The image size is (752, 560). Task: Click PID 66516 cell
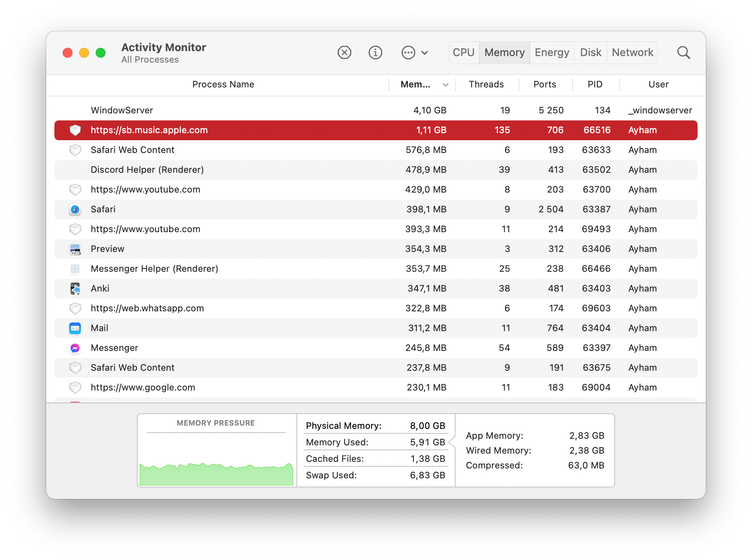[x=597, y=130]
